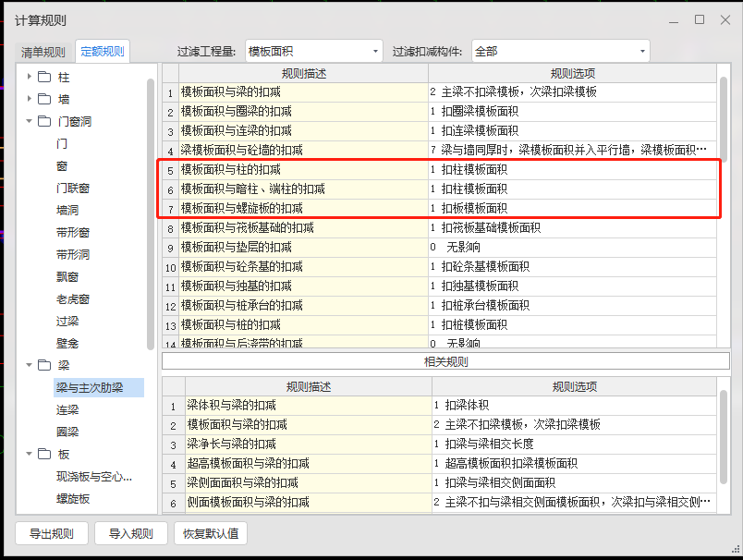Open the 过滤工程量 dropdown

pos(312,52)
